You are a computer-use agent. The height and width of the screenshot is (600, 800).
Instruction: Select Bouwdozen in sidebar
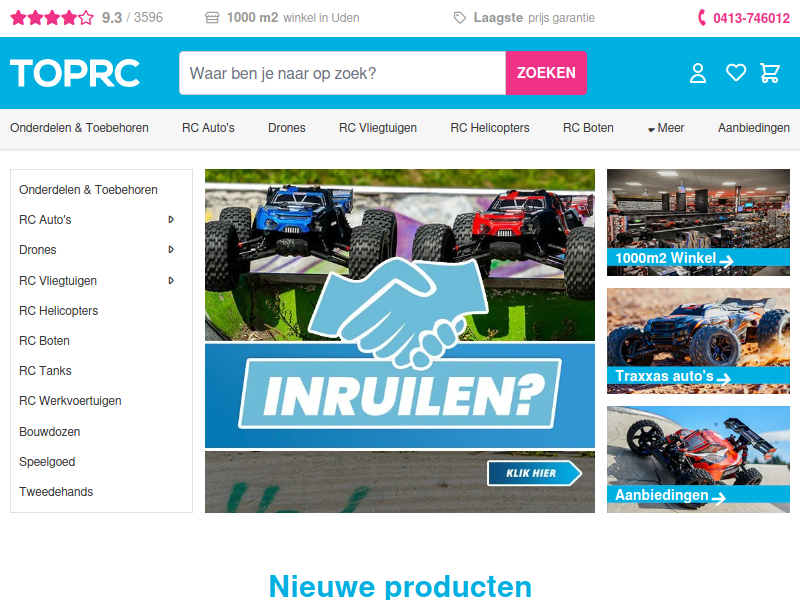(49, 432)
